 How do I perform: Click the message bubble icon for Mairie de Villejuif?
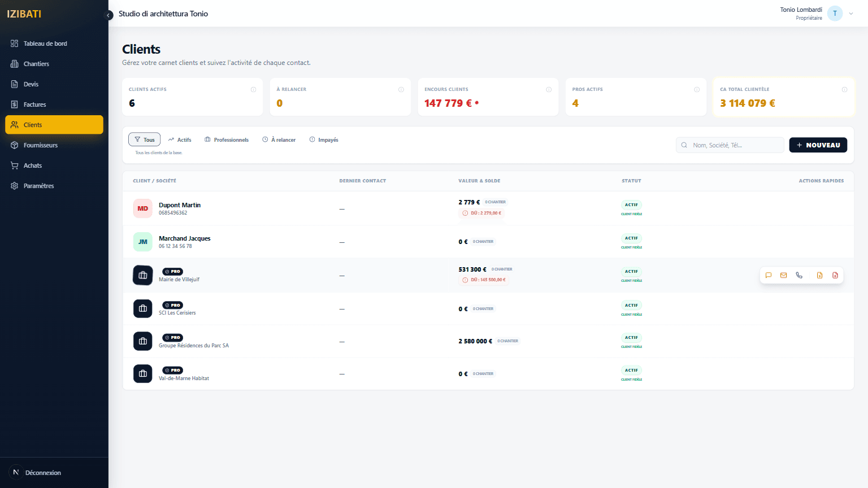(769, 276)
